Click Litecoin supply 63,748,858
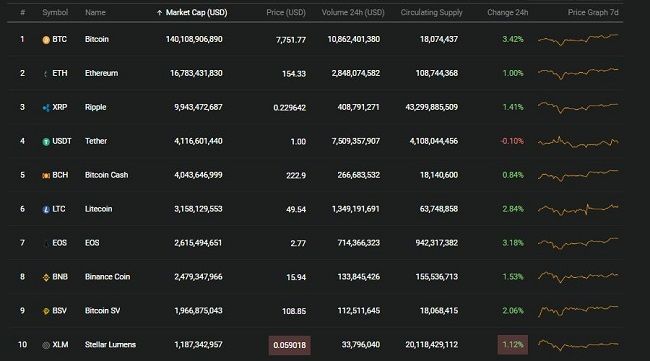Screen dimensions: 650x361 (x=439, y=209)
